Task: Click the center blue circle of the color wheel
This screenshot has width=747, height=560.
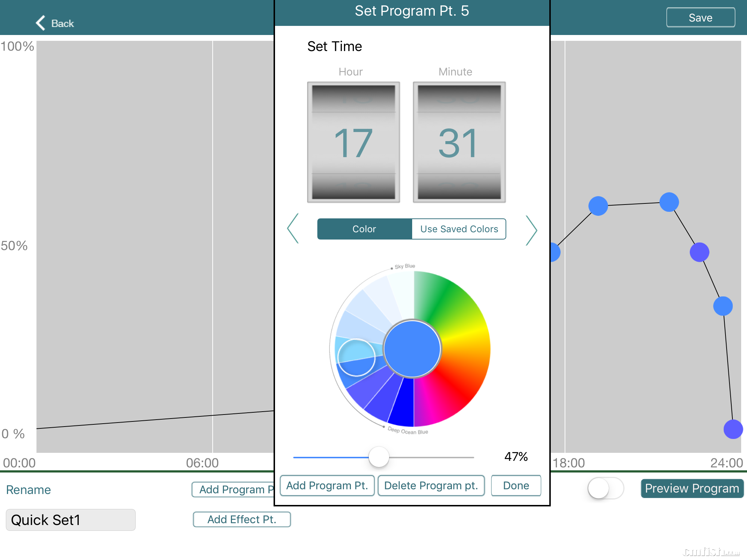Action: pyautogui.click(x=412, y=349)
